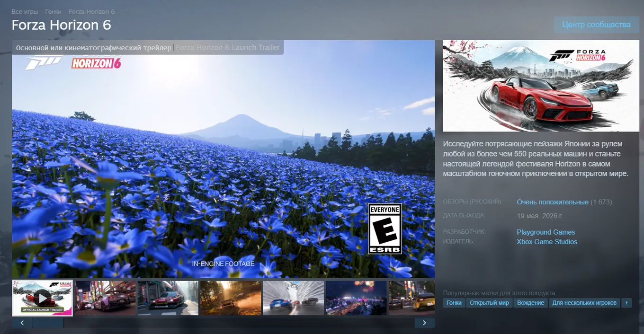Click the release date '19 мая. 2026 г.'
Viewport: 644px width, 334px height.
(x=540, y=216)
